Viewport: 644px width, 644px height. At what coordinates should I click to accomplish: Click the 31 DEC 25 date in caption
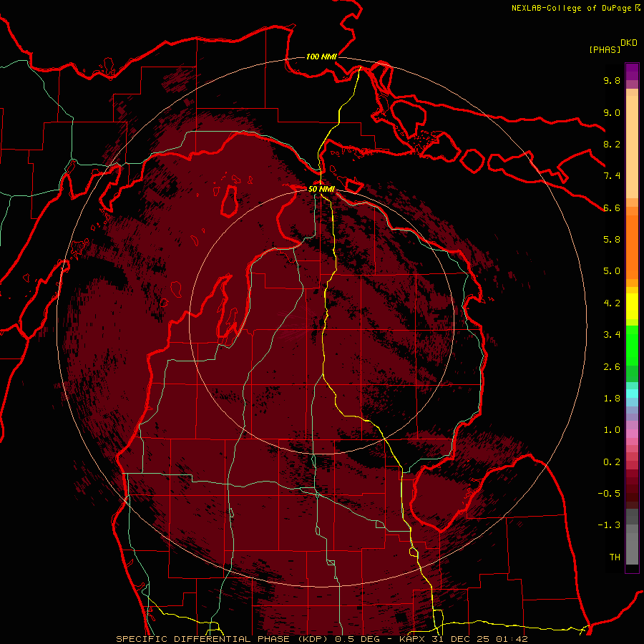tap(462, 639)
